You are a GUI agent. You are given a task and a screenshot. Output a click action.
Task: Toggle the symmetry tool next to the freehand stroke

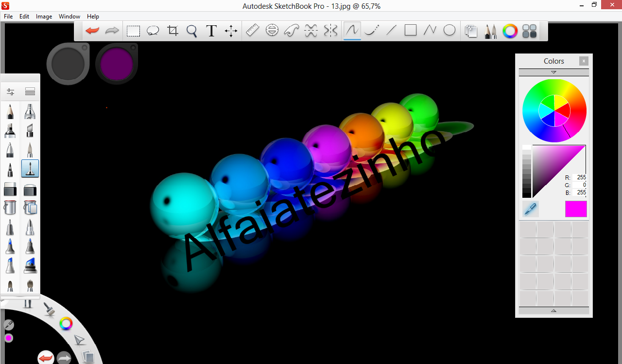330,31
